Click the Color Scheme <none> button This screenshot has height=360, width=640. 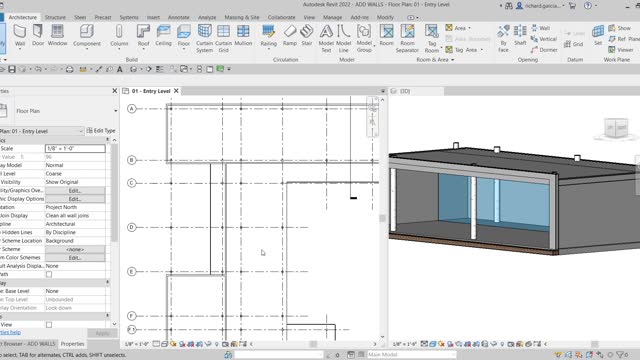coord(75,249)
